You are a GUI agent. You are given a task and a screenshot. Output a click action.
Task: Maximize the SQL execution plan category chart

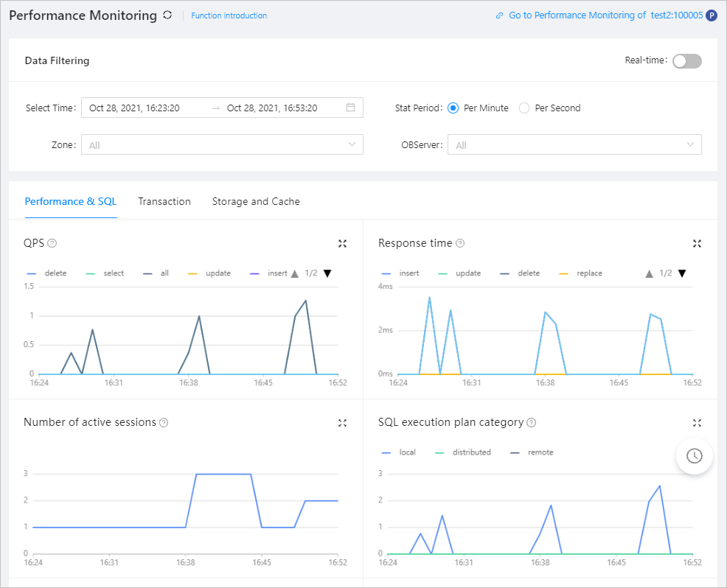pos(697,423)
